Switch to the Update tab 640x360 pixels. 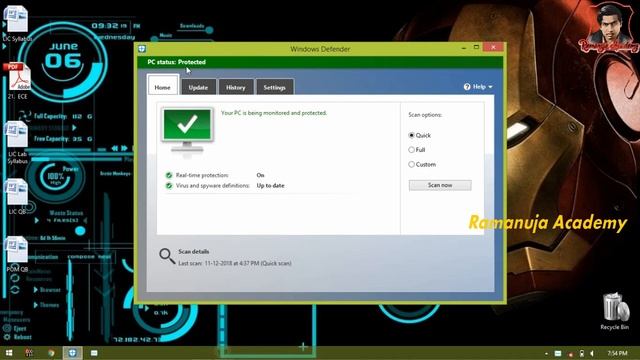coord(198,87)
